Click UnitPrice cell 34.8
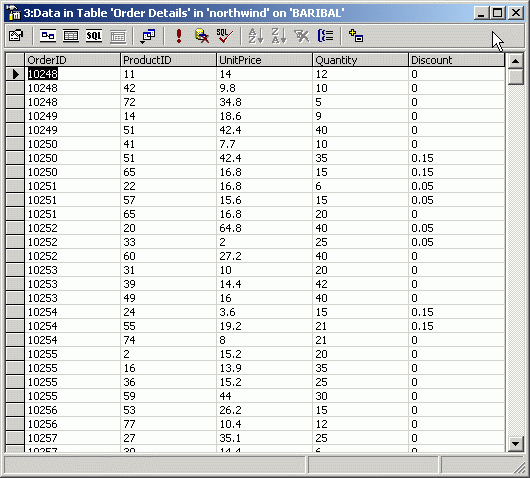 point(264,102)
